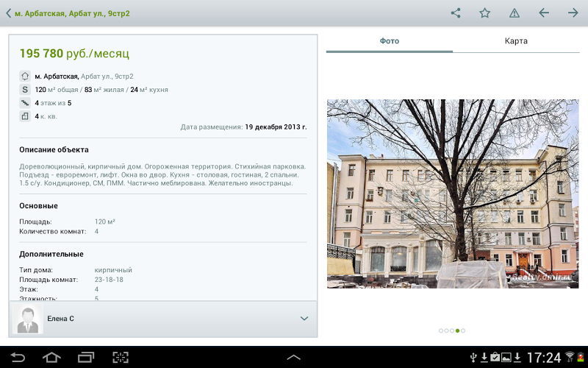The image size is (588, 368).
Task: Open header title м. Арбатская, Арбат ул., 9стр2
Action: click(72, 13)
